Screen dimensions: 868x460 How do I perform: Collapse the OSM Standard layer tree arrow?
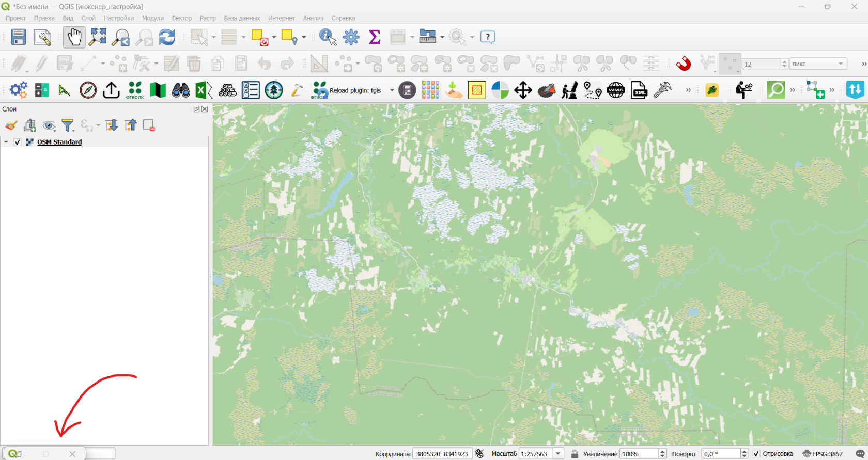(x=6, y=142)
